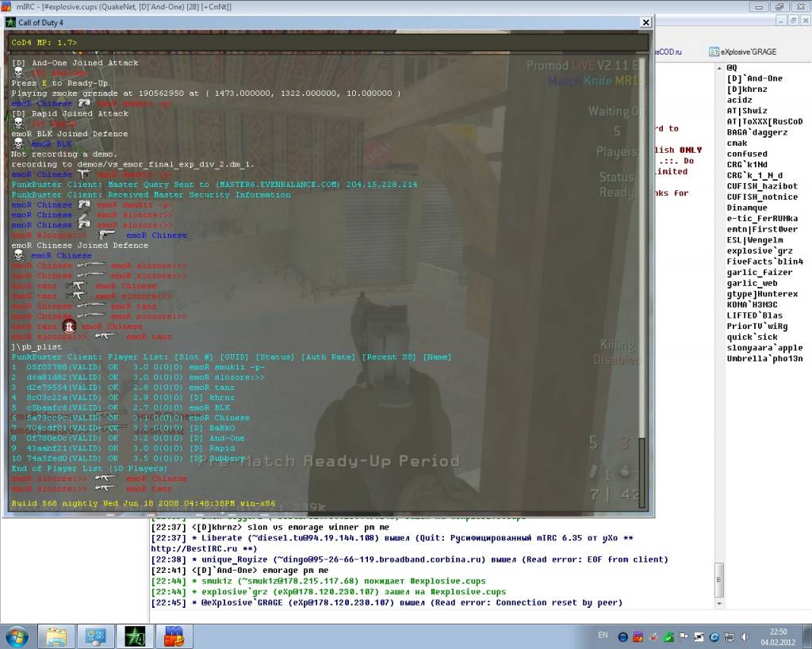
Task: Open the network tray icon
Action: point(730,637)
